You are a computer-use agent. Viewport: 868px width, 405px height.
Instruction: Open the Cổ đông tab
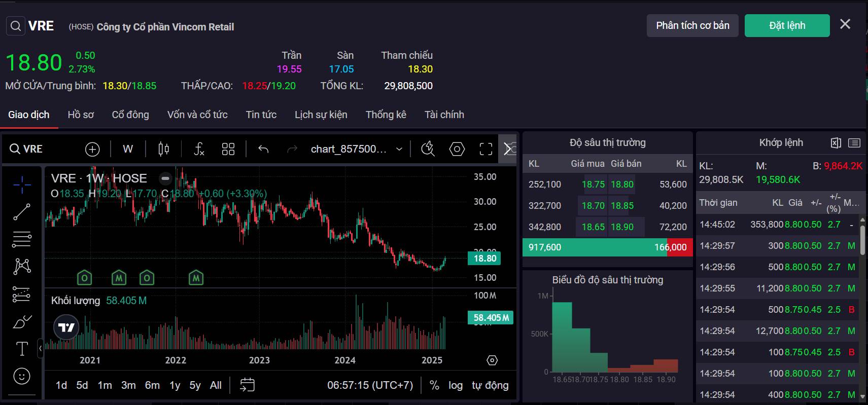[x=130, y=115]
